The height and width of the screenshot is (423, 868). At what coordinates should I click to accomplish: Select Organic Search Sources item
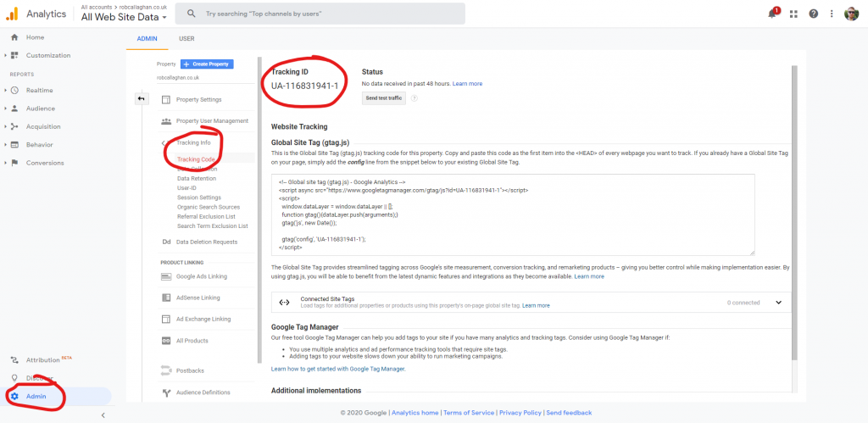pos(209,207)
